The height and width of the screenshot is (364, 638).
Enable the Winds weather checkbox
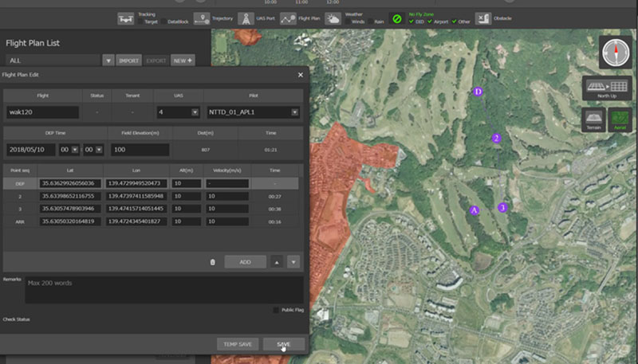(349, 22)
